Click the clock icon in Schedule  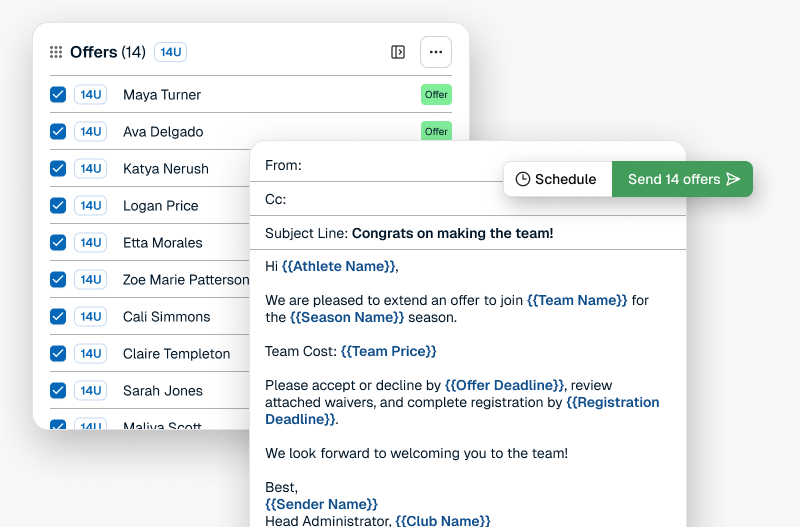pyautogui.click(x=523, y=179)
